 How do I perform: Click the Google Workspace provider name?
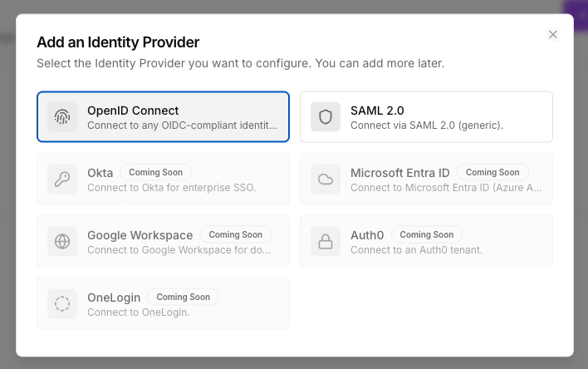140,235
